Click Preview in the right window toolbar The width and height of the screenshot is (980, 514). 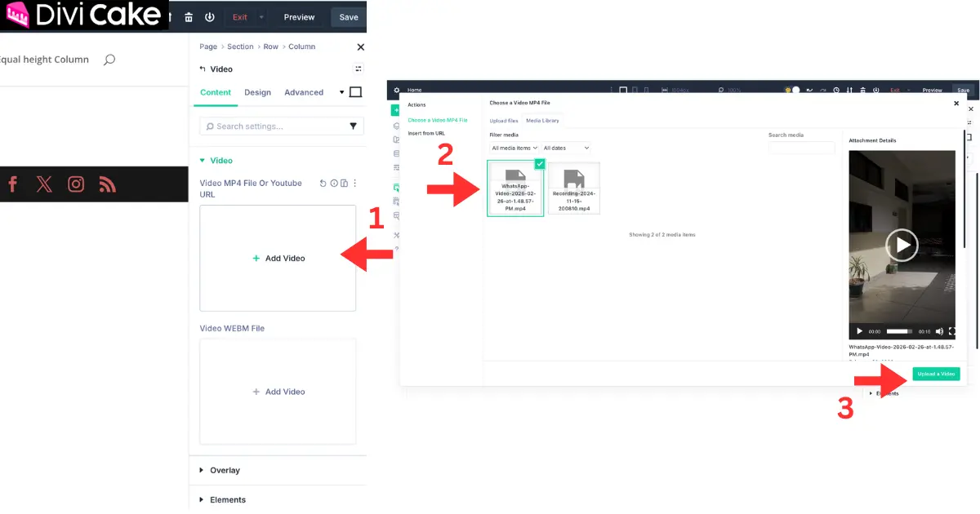(933, 91)
